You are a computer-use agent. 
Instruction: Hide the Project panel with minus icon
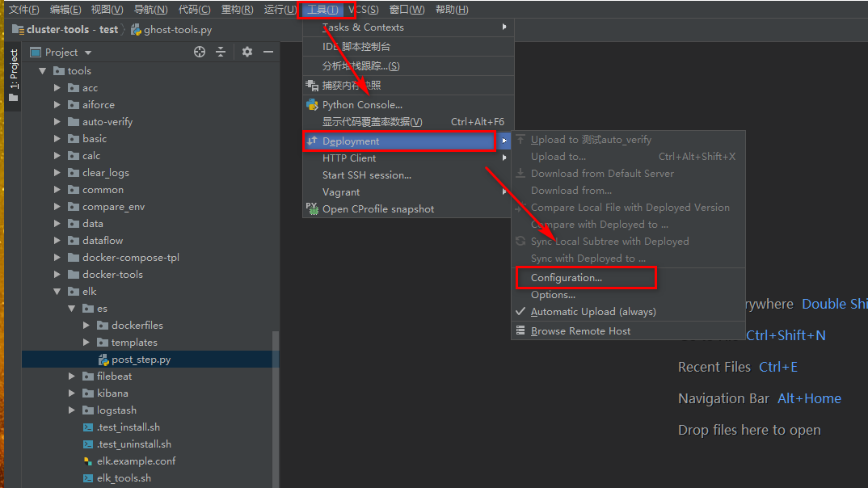pos(268,52)
